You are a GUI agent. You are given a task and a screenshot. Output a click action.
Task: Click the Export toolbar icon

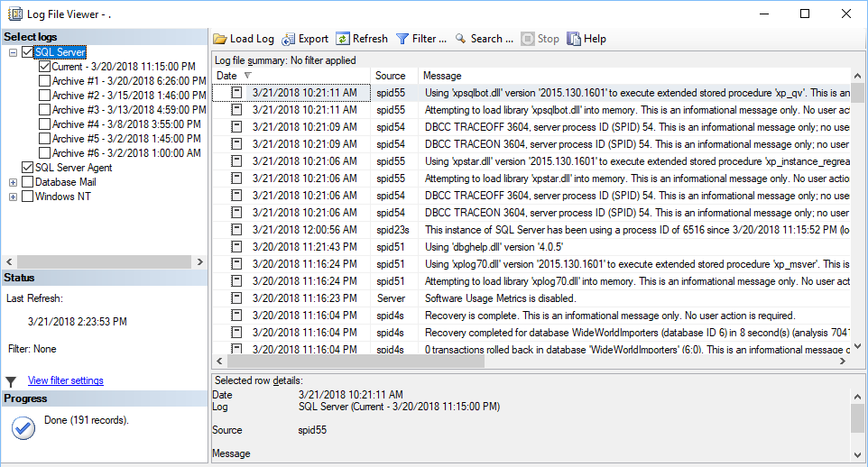coord(289,39)
